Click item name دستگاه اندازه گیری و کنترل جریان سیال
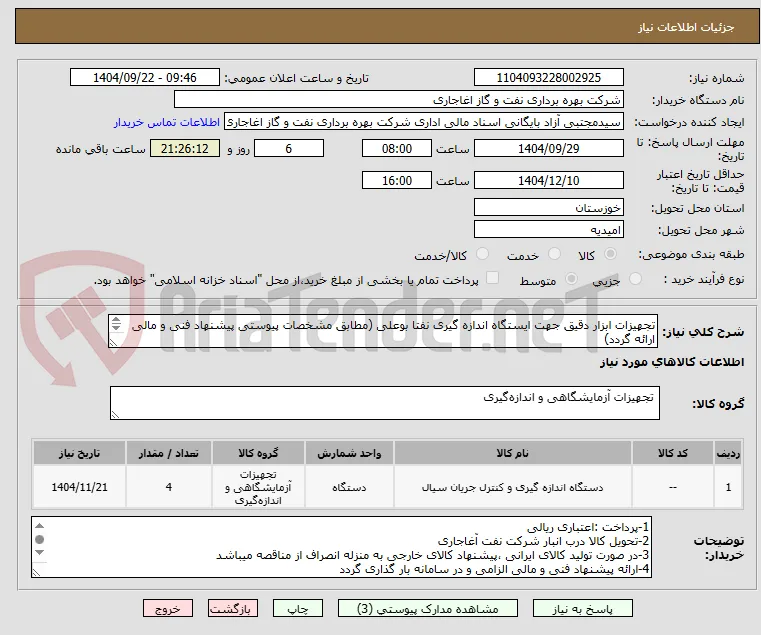 click(513, 487)
